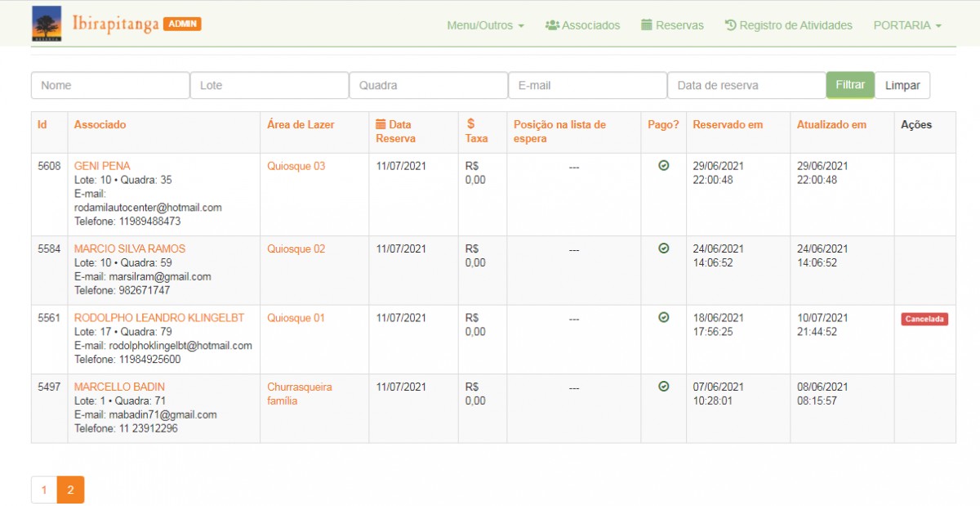Click the dollar sign Taxa header icon
This screenshot has height=506, width=980.
(x=470, y=124)
